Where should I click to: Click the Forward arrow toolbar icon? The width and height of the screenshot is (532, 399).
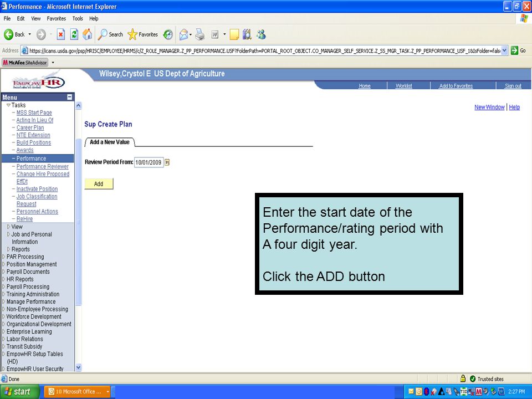[x=41, y=34]
